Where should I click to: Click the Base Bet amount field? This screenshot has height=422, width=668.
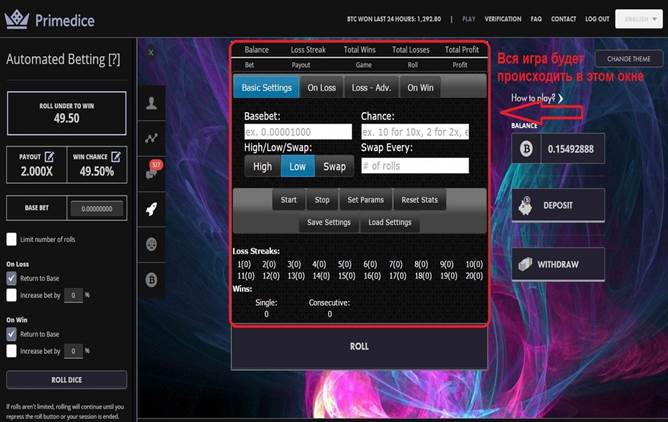click(x=97, y=209)
